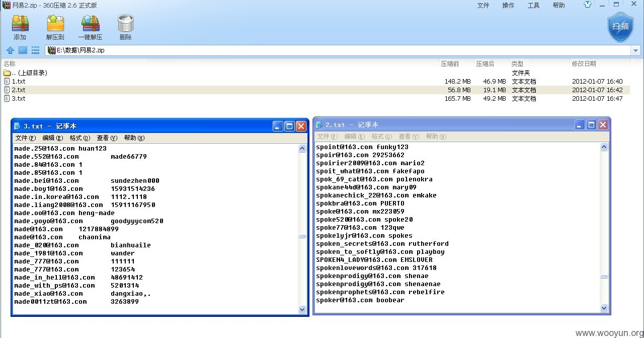The image size is (644, 338).
Task: Click the parent directory folder icon
Action: [x=7, y=73]
